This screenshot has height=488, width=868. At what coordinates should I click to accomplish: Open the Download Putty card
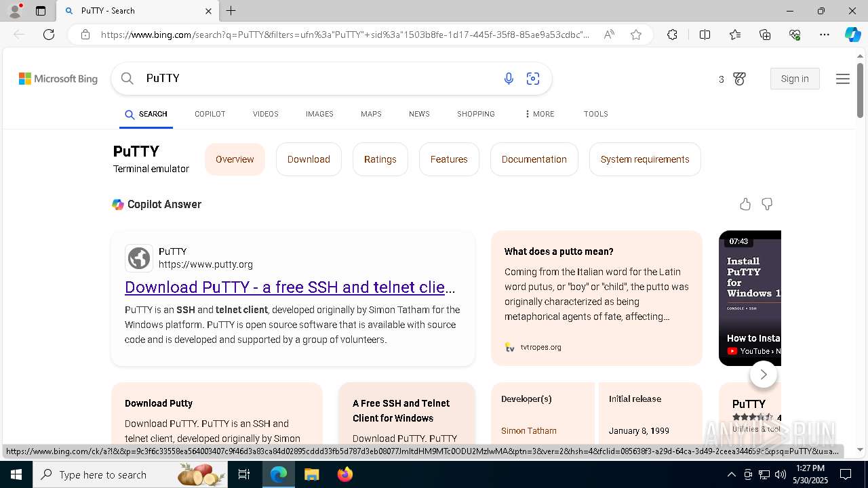217,413
